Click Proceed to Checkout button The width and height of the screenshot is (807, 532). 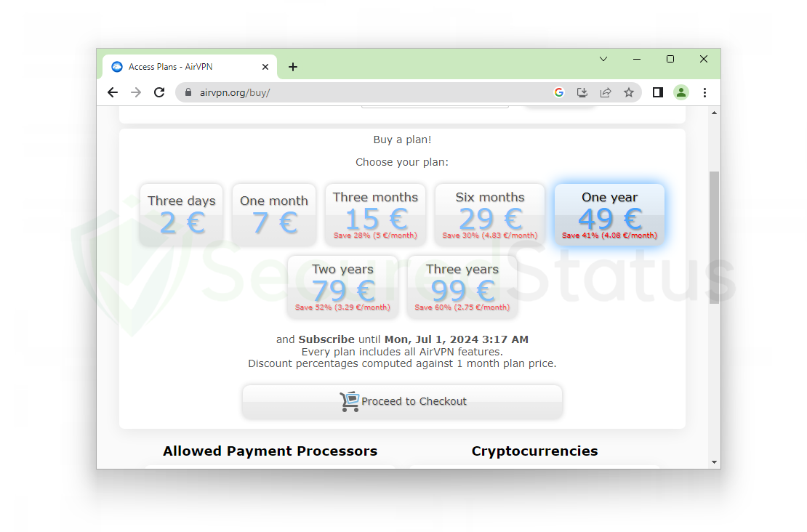(403, 401)
